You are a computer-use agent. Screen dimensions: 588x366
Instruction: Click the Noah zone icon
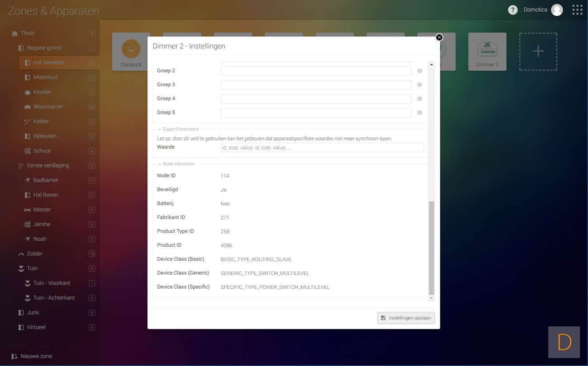[27, 239]
